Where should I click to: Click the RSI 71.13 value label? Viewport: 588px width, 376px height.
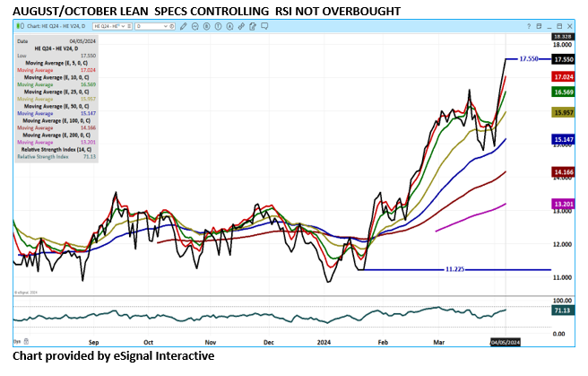click(563, 310)
